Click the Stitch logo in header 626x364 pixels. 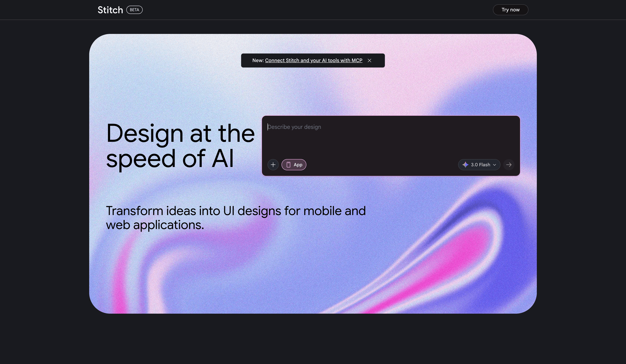tap(110, 10)
